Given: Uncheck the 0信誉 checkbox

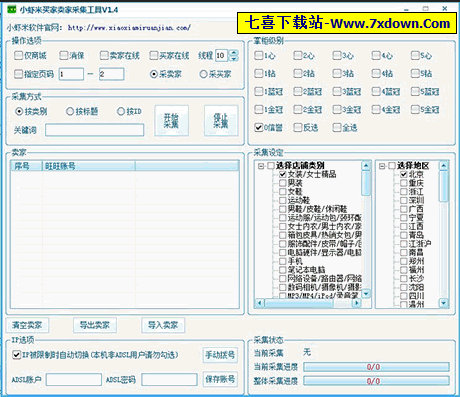Looking at the screenshot, I should point(258,127).
